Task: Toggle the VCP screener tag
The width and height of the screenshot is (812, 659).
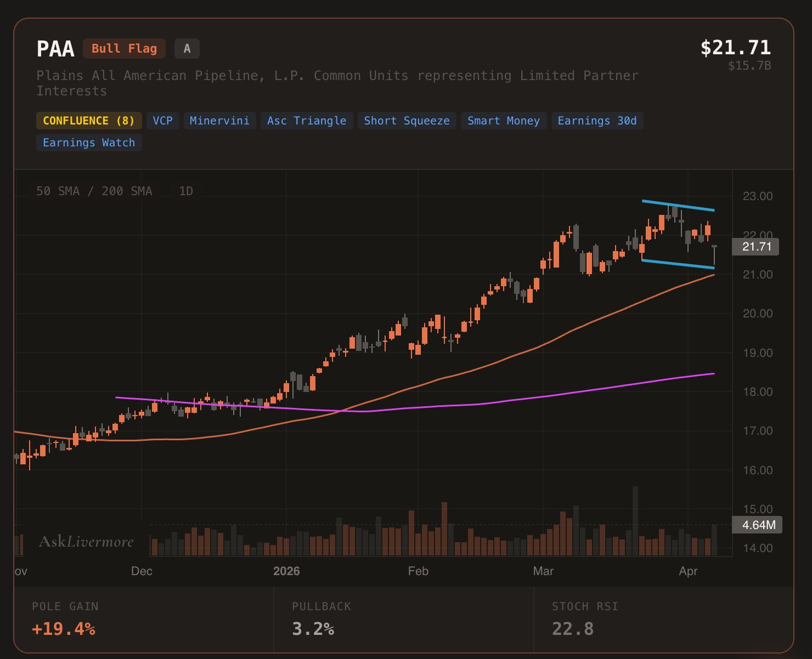Action: (x=162, y=121)
